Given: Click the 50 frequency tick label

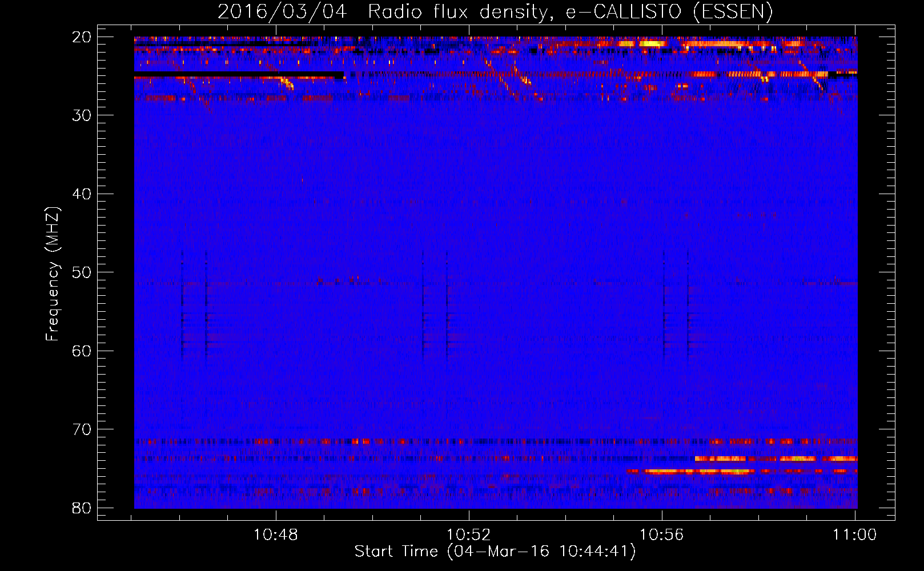Looking at the screenshot, I should click(82, 272).
